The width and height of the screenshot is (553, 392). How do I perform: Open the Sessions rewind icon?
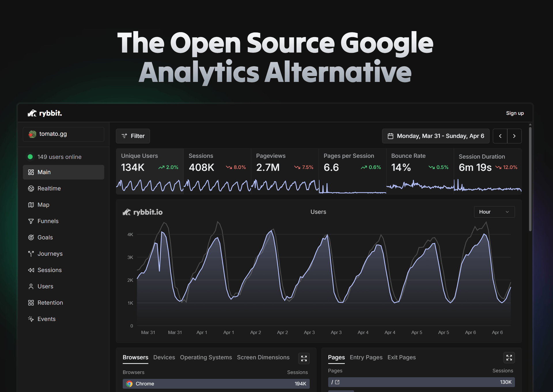[31, 270]
